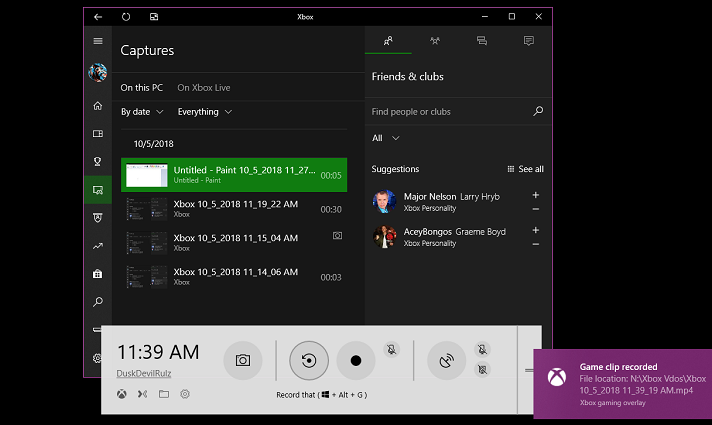
Task: Remove AceyBongos suggestion
Action: (536, 244)
